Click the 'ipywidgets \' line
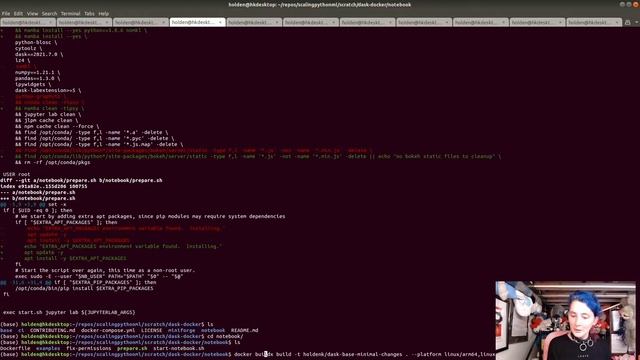This screenshot has height=360, width=640. 33,84
